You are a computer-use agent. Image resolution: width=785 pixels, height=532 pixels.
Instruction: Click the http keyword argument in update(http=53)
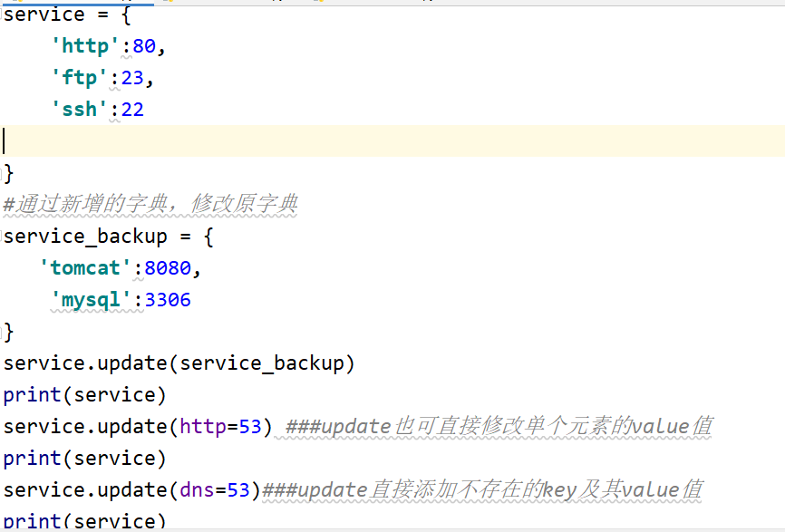(203, 427)
